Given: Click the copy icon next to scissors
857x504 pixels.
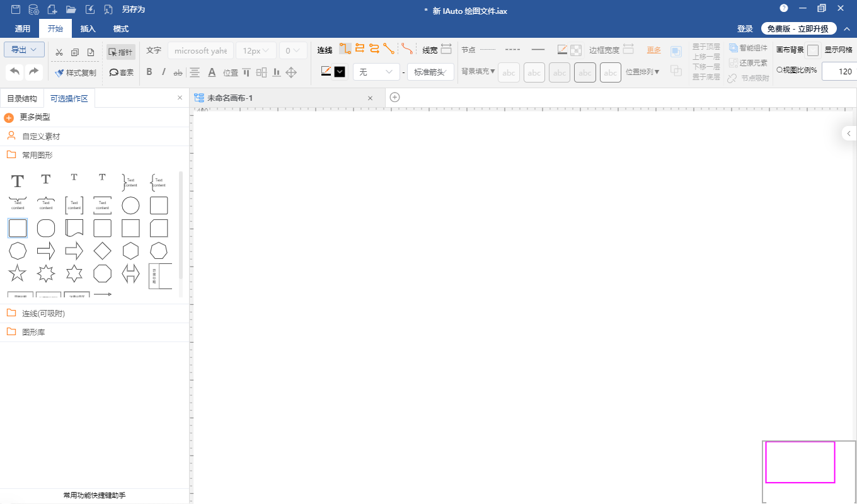Looking at the screenshot, I should [x=75, y=52].
